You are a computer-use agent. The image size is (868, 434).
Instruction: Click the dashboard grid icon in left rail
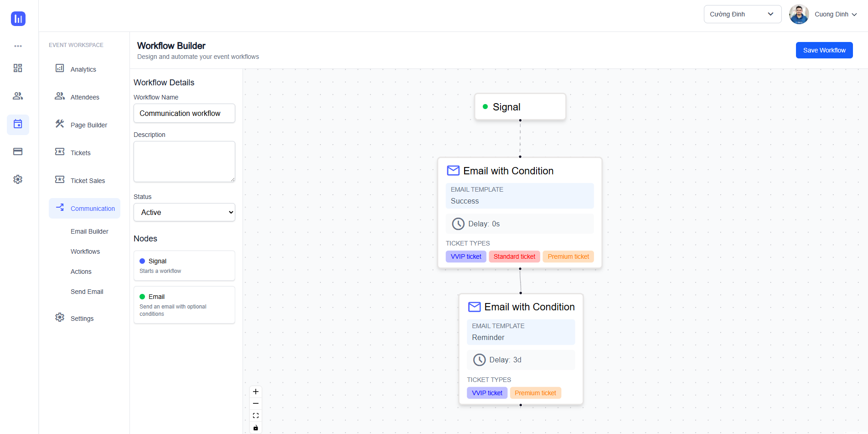click(x=18, y=68)
